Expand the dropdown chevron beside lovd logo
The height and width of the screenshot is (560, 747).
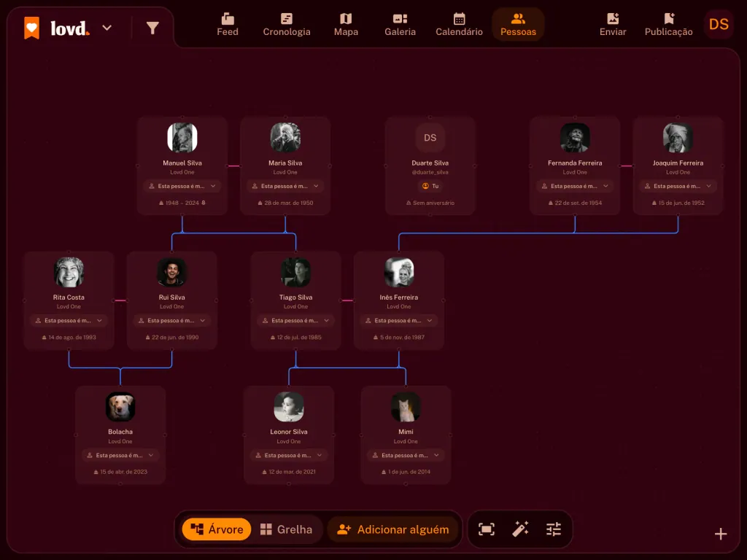coord(107,28)
